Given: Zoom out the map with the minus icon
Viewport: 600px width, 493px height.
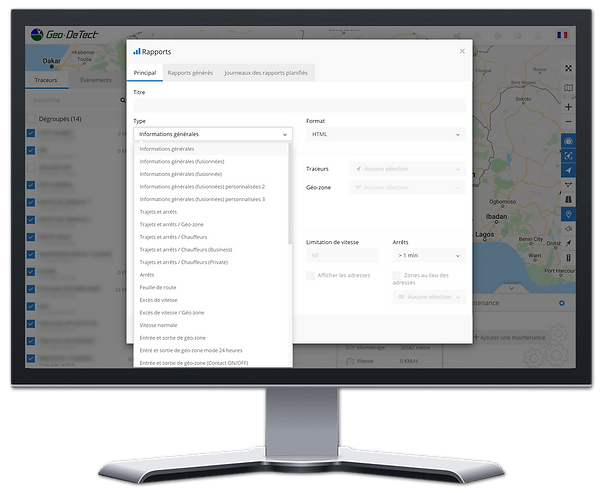Looking at the screenshot, I should click(x=568, y=122).
